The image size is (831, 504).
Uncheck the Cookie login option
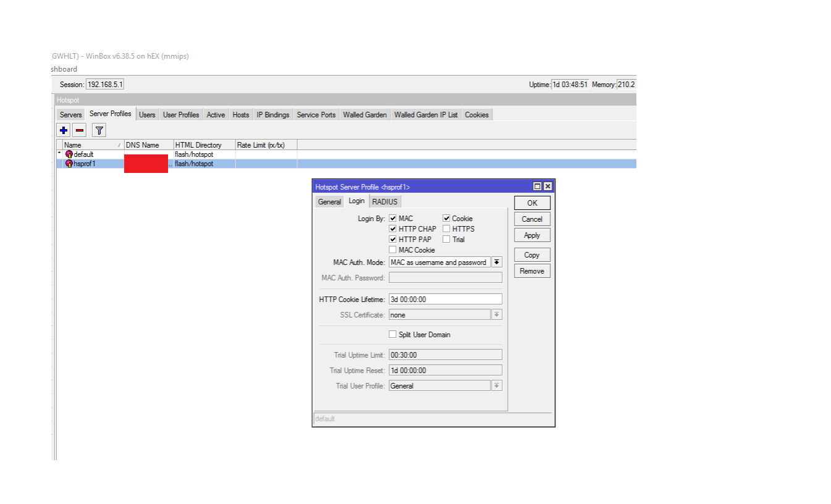point(446,219)
